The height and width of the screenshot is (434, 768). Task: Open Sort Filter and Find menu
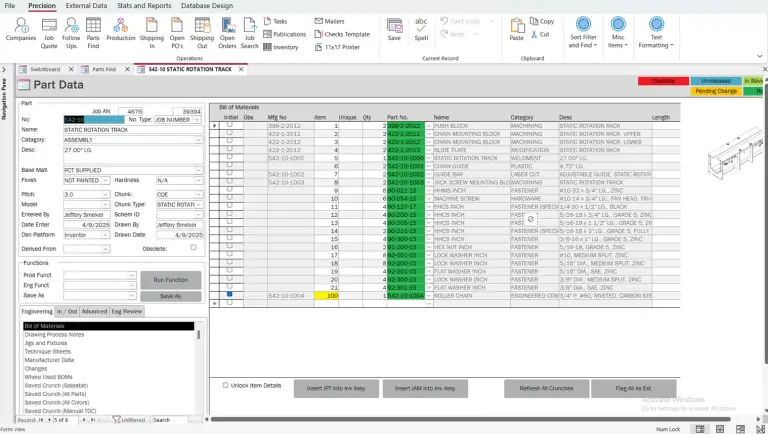(x=583, y=33)
